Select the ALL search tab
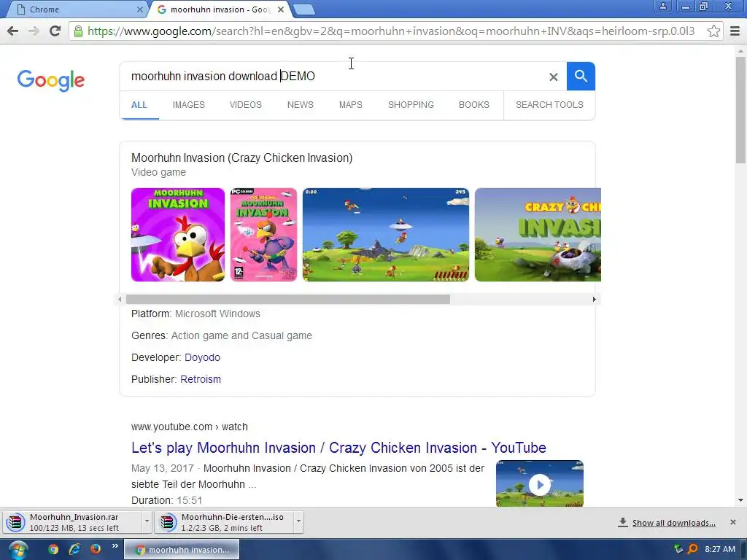Viewport: 747px width, 560px height. (139, 105)
